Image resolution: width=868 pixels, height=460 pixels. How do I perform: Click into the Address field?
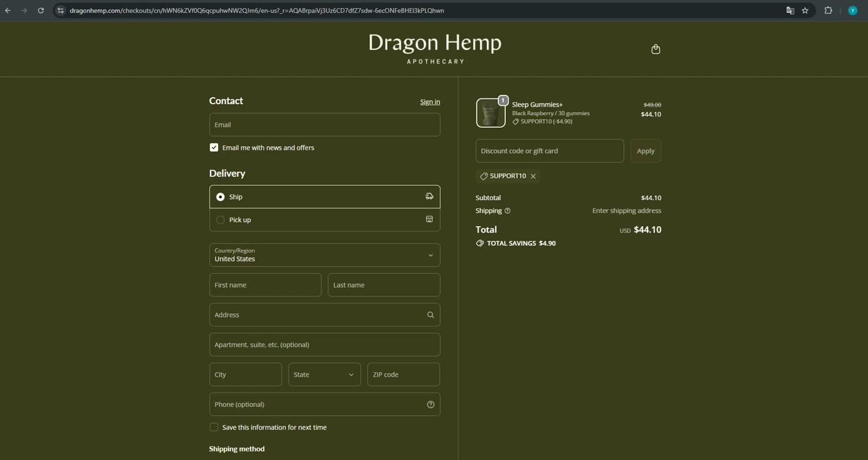pyautogui.click(x=325, y=315)
